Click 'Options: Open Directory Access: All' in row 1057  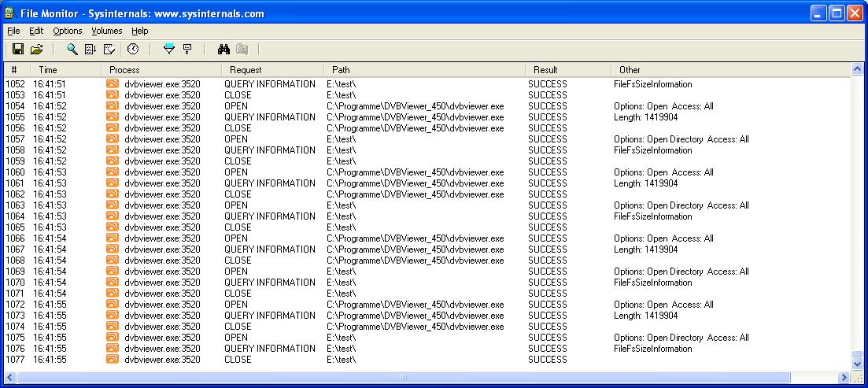pos(681,139)
